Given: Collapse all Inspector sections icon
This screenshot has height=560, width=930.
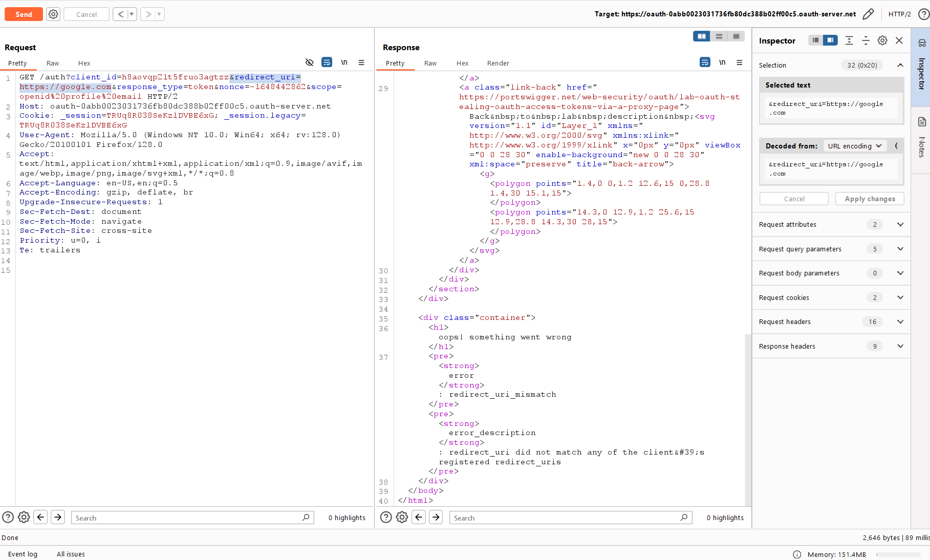Looking at the screenshot, I should click(866, 40).
